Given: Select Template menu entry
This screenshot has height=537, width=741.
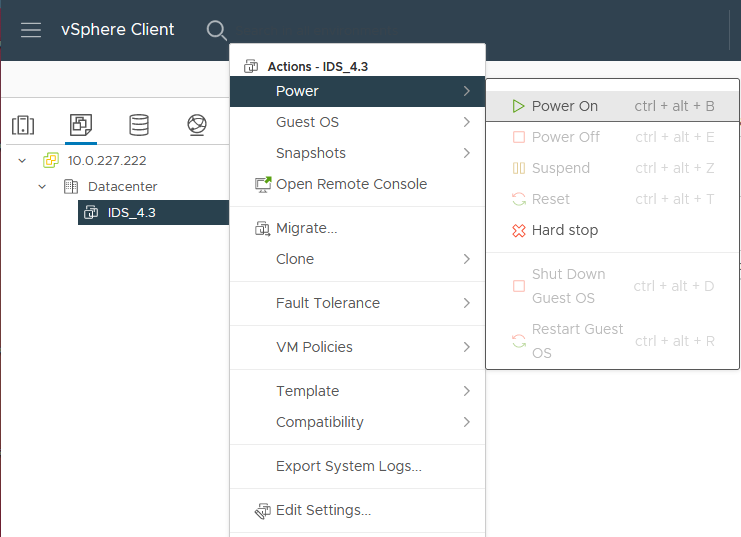Looking at the screenshot, I should [357, 391].
